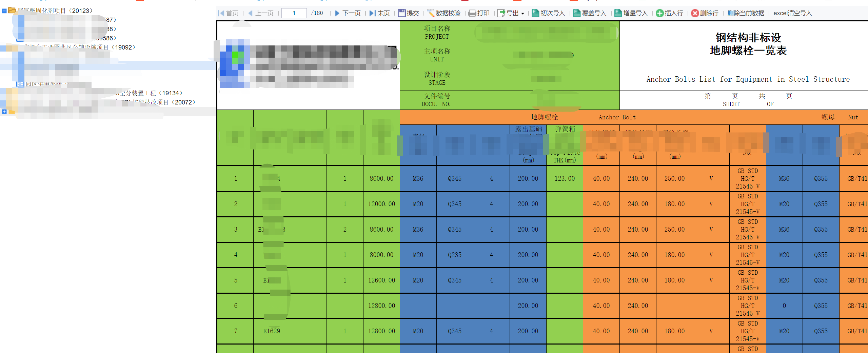
Task: Select the 分装置工程（19134）tree item
Action: tap(149, 93)
